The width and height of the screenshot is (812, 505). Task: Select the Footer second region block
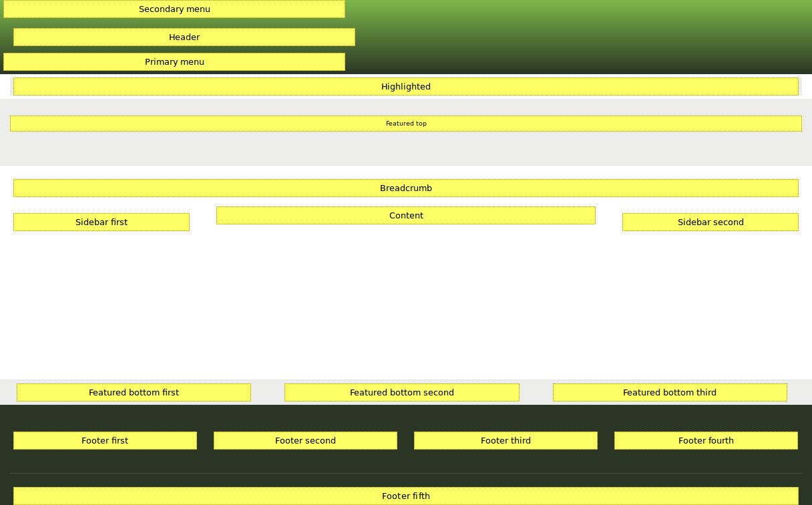click(305, 441)
